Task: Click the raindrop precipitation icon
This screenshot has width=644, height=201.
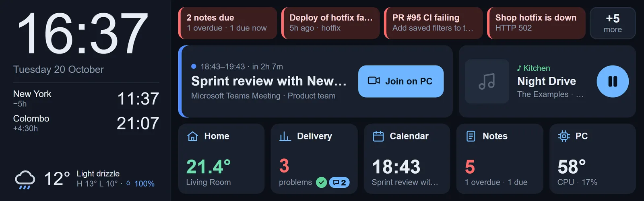Action: point(128,183)
